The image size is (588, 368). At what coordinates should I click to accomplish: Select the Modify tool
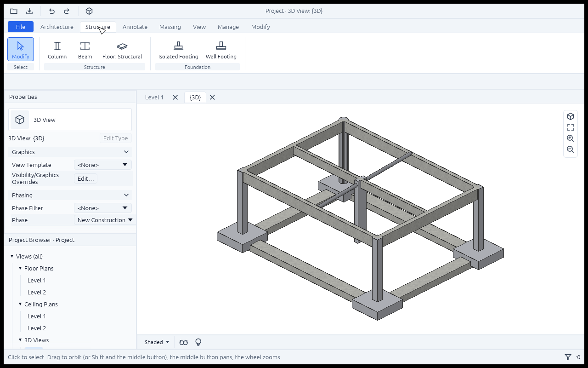21,49
